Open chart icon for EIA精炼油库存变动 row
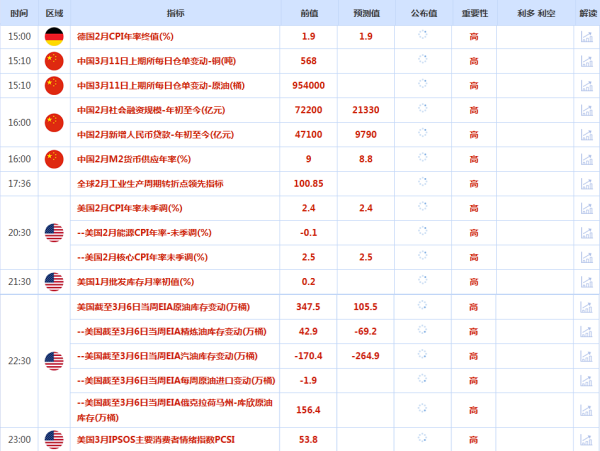 (586, 331)
